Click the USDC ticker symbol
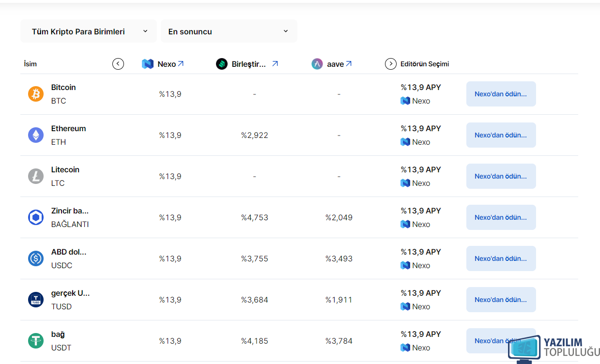The width and height of the screenshot is (600, 364). 62,265
